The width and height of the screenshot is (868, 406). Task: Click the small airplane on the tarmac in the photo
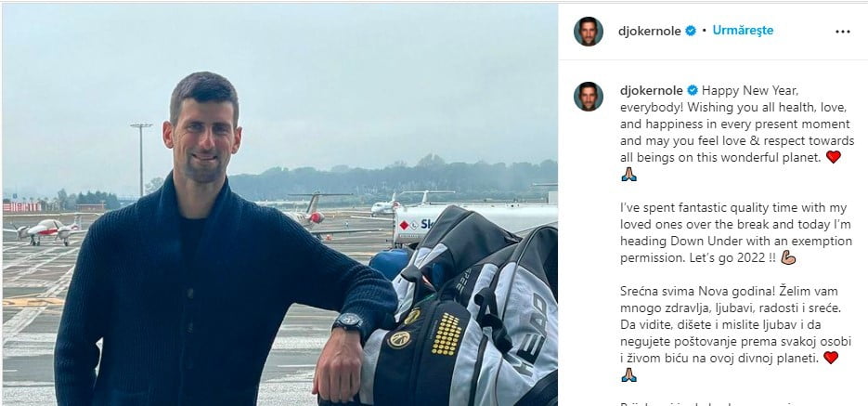tap(44, 229)
